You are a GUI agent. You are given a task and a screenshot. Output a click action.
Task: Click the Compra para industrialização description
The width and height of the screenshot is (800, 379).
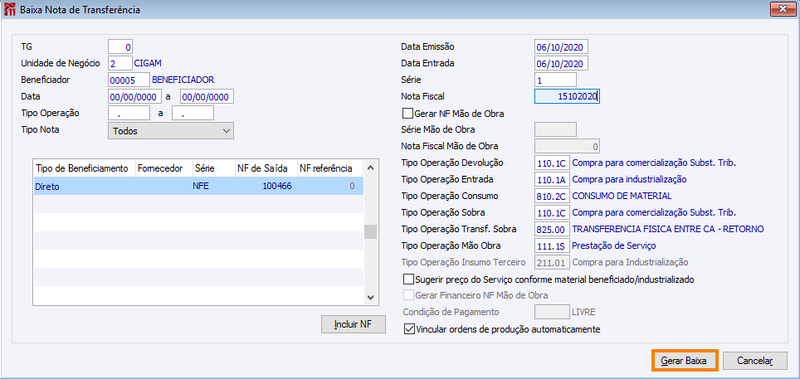630,180
